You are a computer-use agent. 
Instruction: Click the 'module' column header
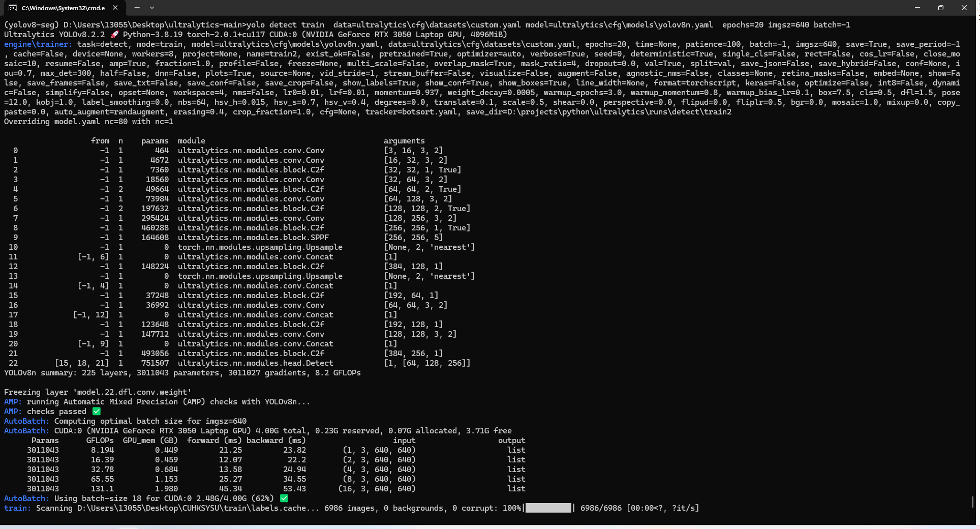point(192,141)
